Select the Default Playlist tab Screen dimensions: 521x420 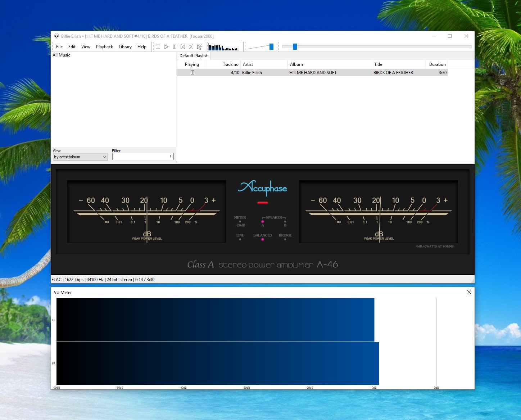pos(194,56)
